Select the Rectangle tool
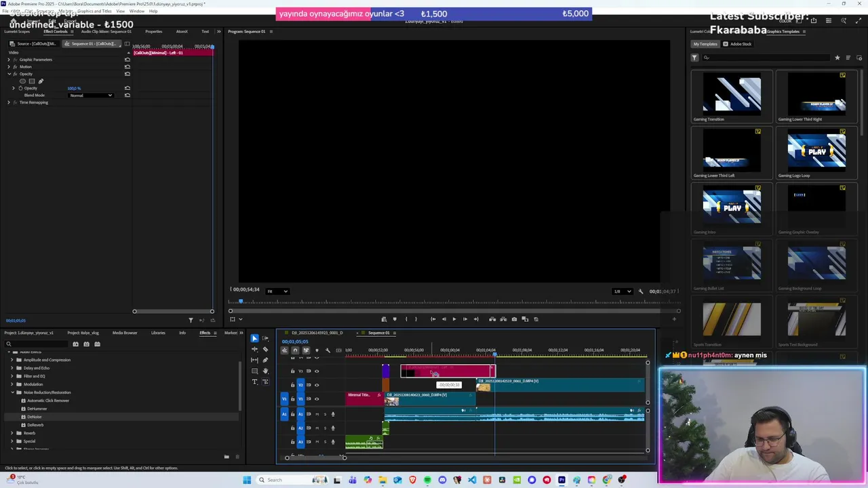The image size is (868, 488). (254, 371)
